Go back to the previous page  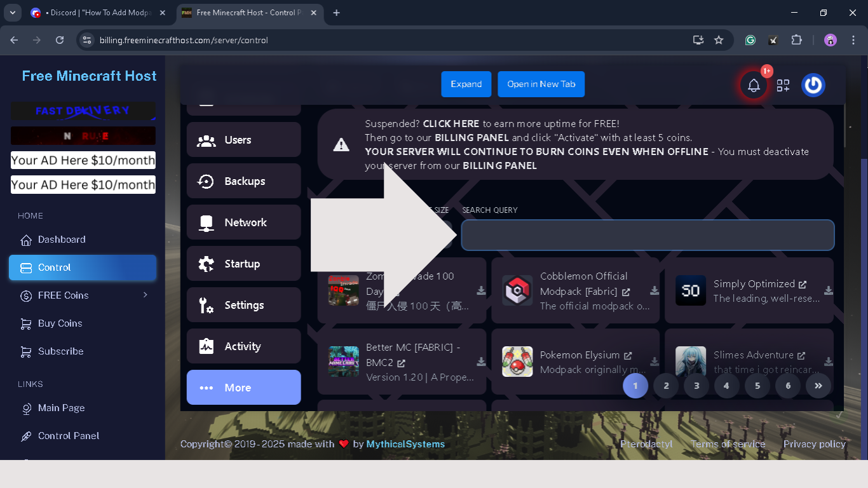point(14,40)
